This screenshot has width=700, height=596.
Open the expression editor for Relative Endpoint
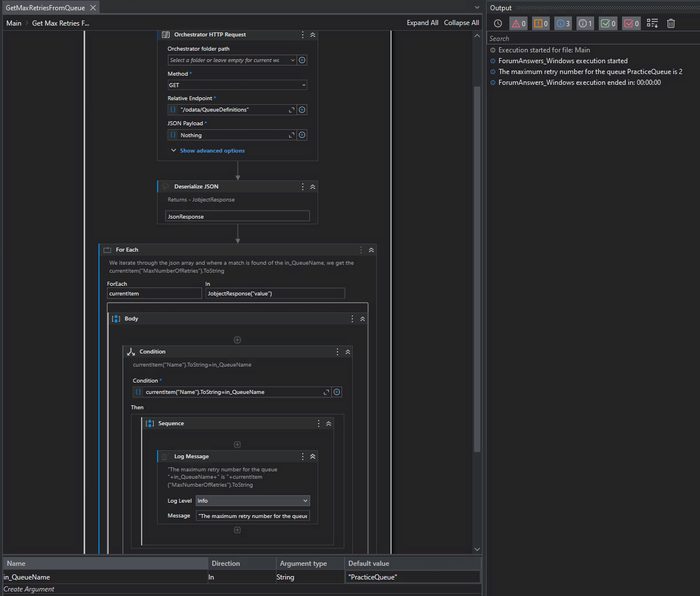click(x=291, y=109)
